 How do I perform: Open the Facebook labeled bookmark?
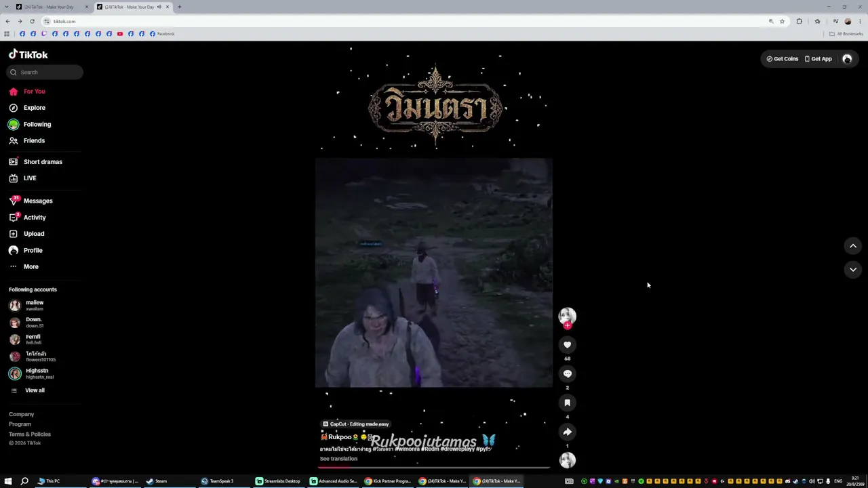pyautogui.click(x=162, y=34)
